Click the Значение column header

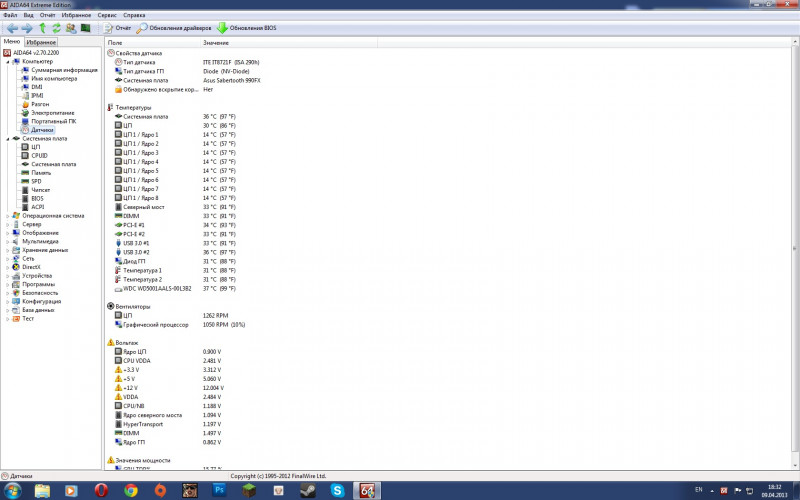(x=289, y=43)
